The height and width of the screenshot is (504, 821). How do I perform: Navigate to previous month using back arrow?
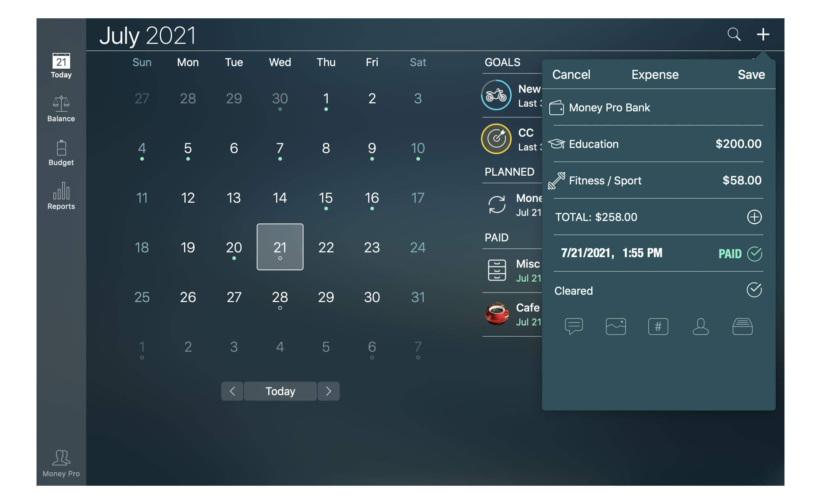click(232, 391)
